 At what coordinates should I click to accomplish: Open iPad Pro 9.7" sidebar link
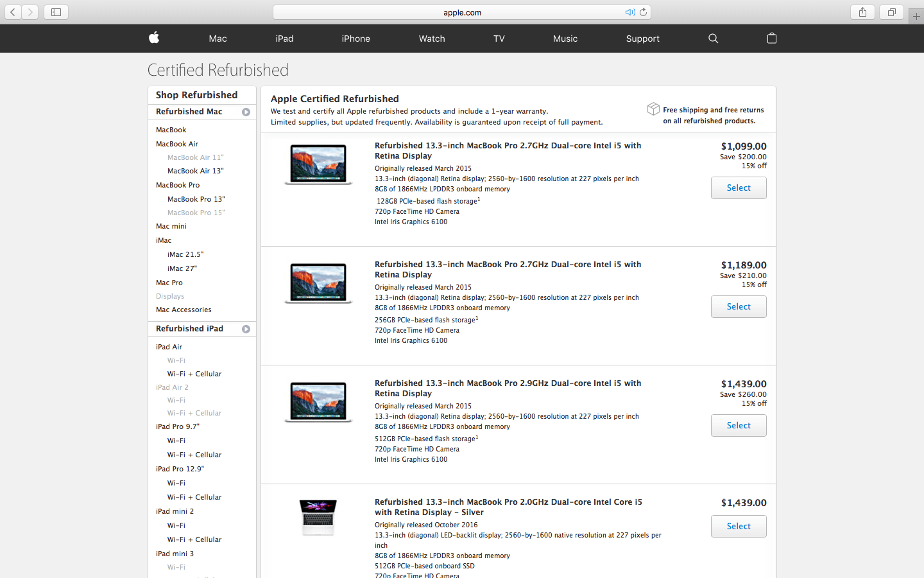(178, 426)
